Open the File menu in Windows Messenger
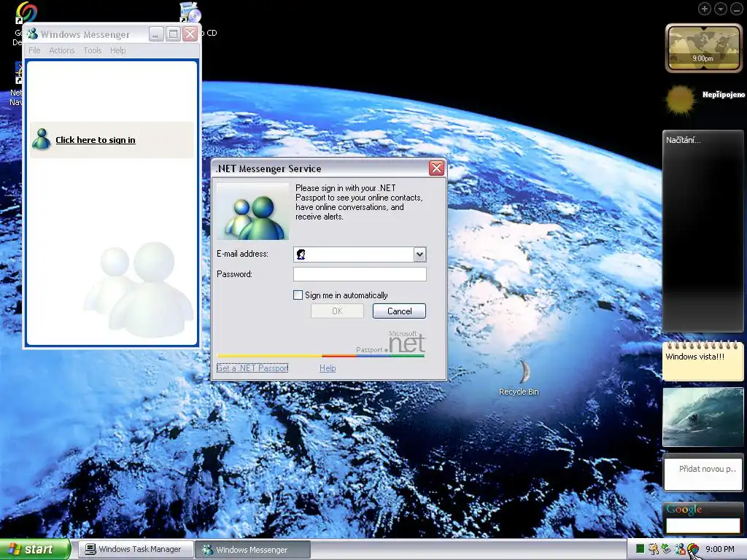Screen dimensions: 747x560 pyautogui.click(x=34, y=50)
